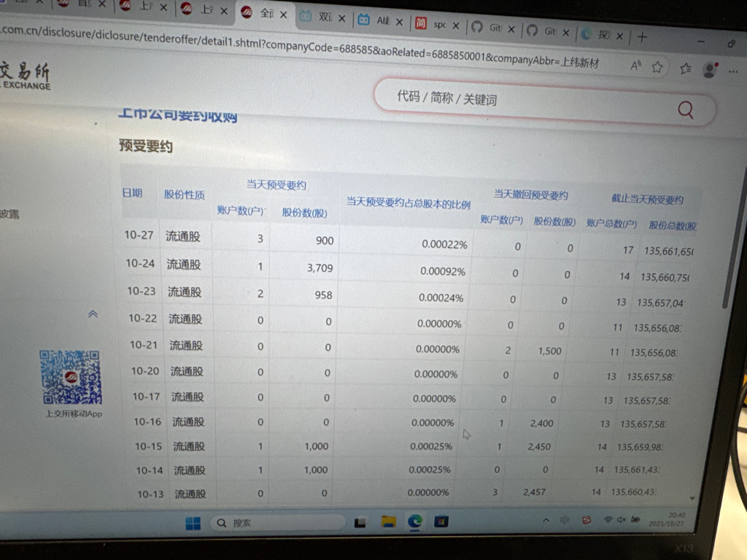Image resolution: width=747 pixels, height=560 pixels.
Task: Click the 股份性质 column header
Action: 184,194
